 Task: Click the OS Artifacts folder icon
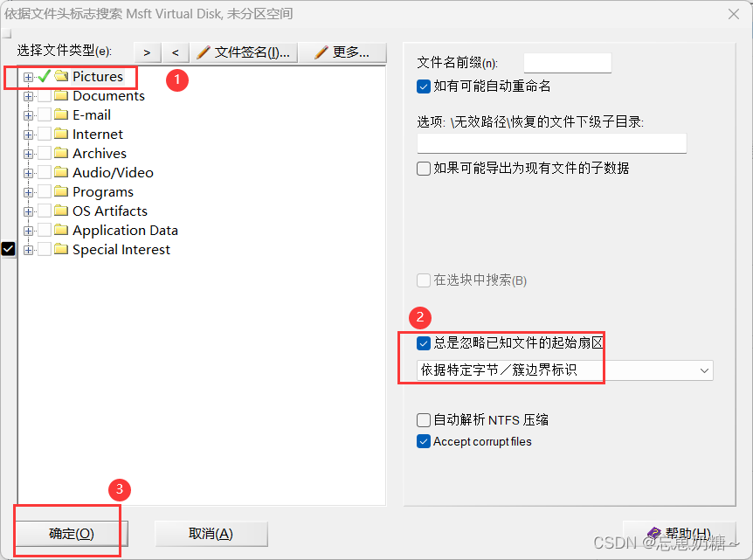[61, 211]
